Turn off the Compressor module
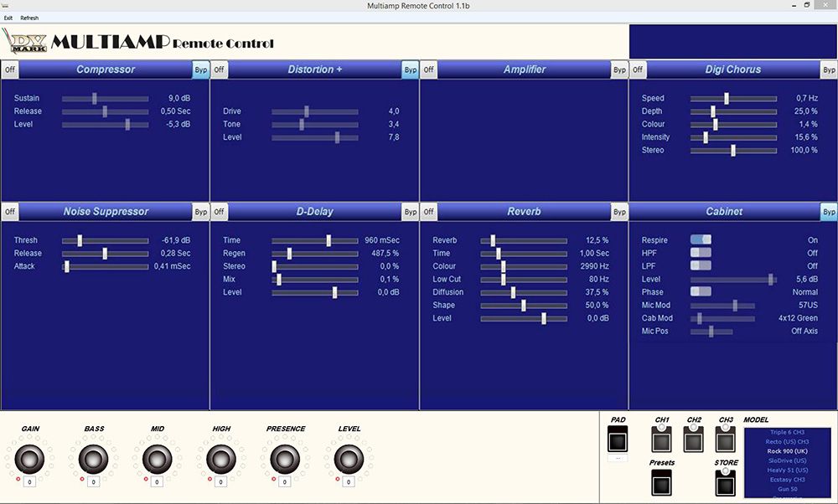The width and height of the screenshot is (838, 504). pyautogui.click(x=10, y=69)
